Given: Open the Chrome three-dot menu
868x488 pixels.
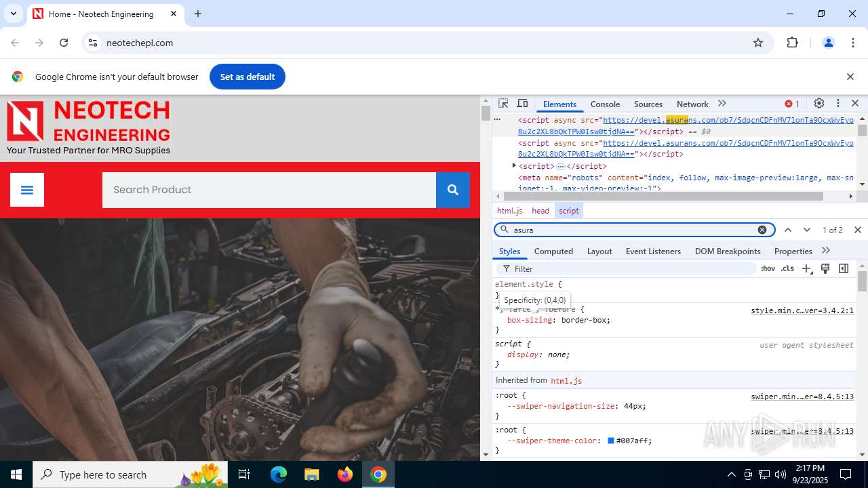Looking at the screenshot, I should [853, 43].
